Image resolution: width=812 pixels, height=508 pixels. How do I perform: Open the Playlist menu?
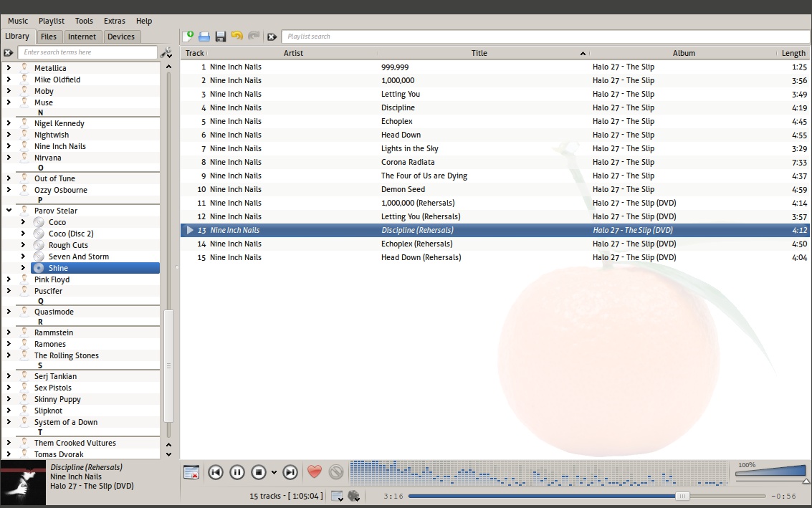tap(52, 21)
